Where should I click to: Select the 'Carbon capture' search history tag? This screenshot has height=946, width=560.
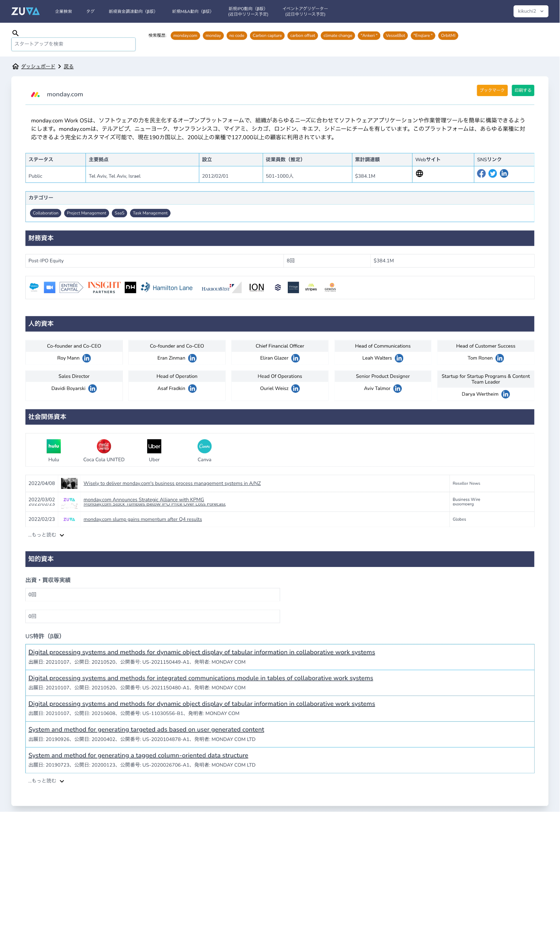coord(268,35)
